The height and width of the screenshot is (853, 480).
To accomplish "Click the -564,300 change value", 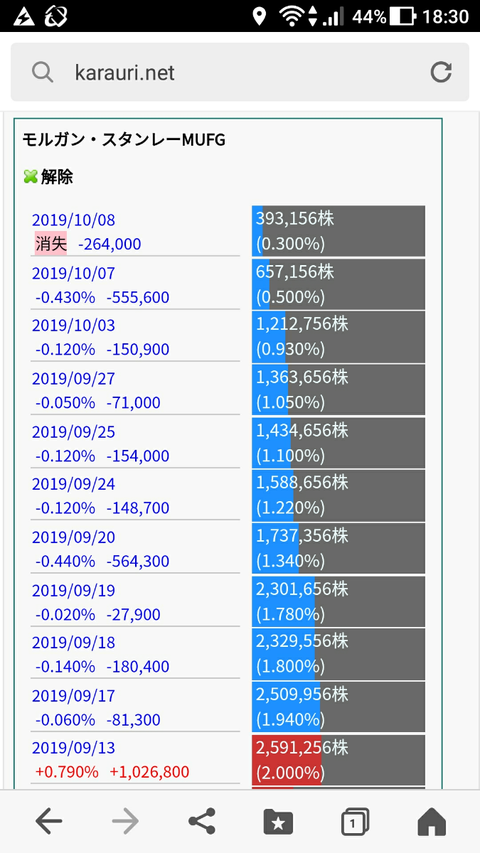I will (x=138, y=561).
